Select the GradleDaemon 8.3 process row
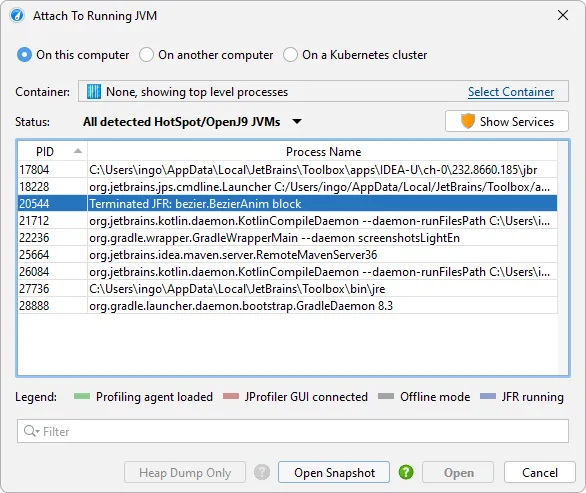 (287, 306)
